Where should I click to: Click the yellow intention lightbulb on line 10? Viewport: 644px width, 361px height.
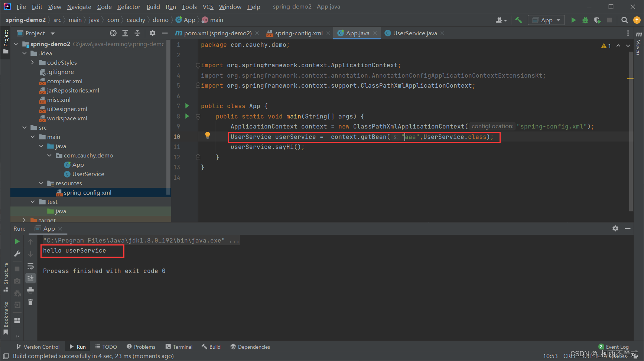(208, 136)
